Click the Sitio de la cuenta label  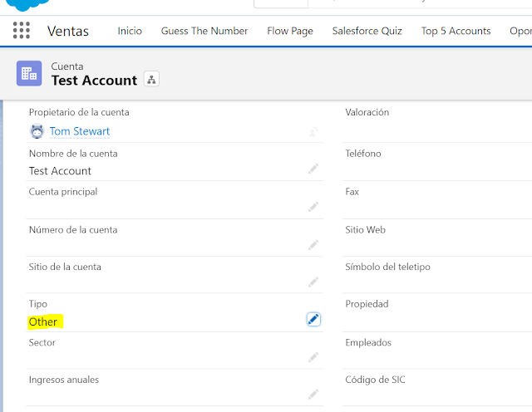[65, 267]
